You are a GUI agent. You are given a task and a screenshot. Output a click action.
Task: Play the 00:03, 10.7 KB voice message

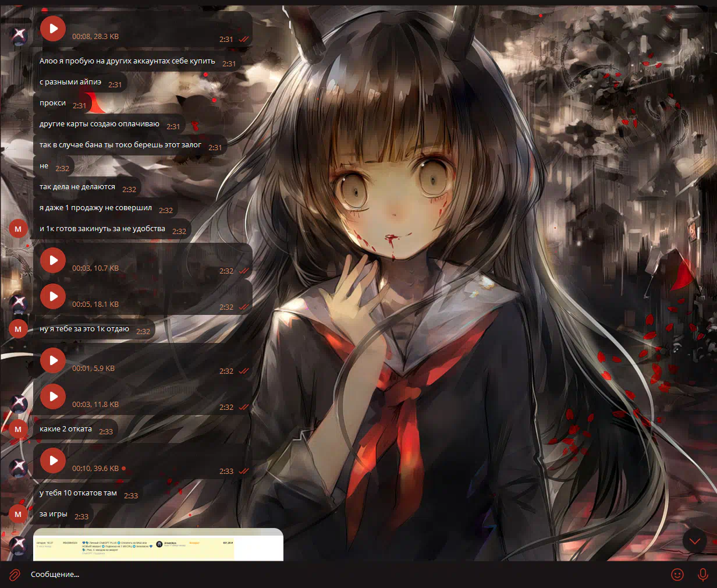(x=53, y=260)
